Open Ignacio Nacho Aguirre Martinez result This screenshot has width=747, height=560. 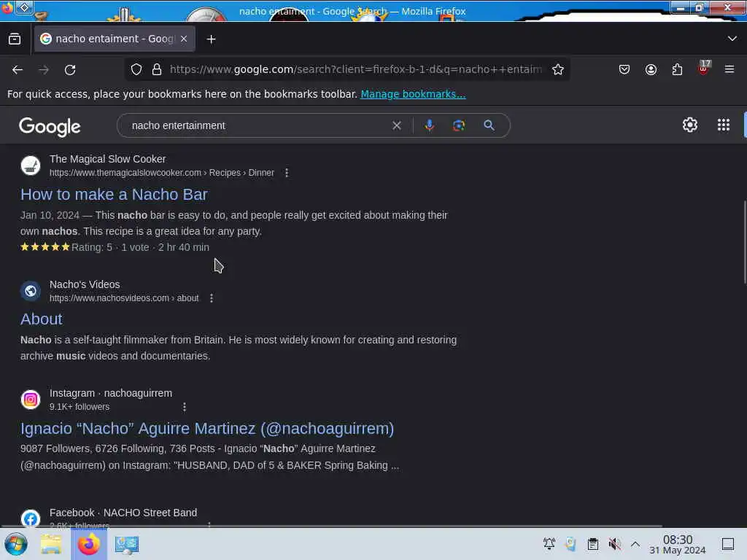(207, 429)
